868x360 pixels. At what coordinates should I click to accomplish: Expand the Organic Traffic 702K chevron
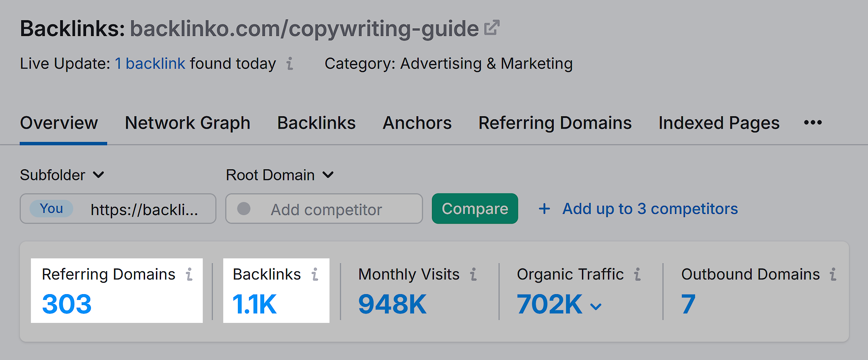[x=596, y=307]
